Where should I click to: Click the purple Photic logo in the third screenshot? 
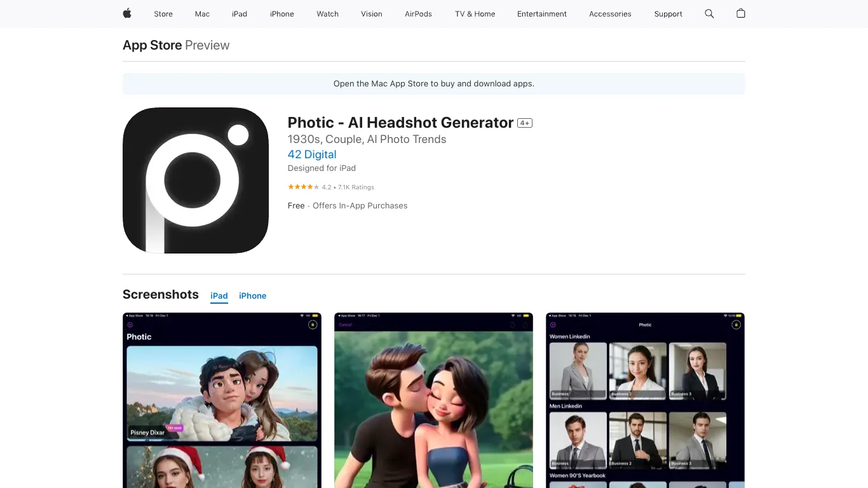553,325
